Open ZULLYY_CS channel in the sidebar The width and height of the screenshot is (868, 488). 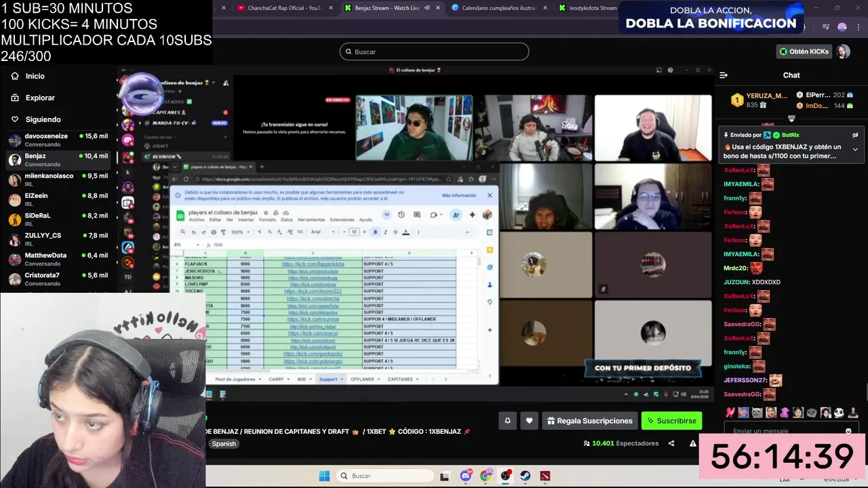click(x=58, y=239)
